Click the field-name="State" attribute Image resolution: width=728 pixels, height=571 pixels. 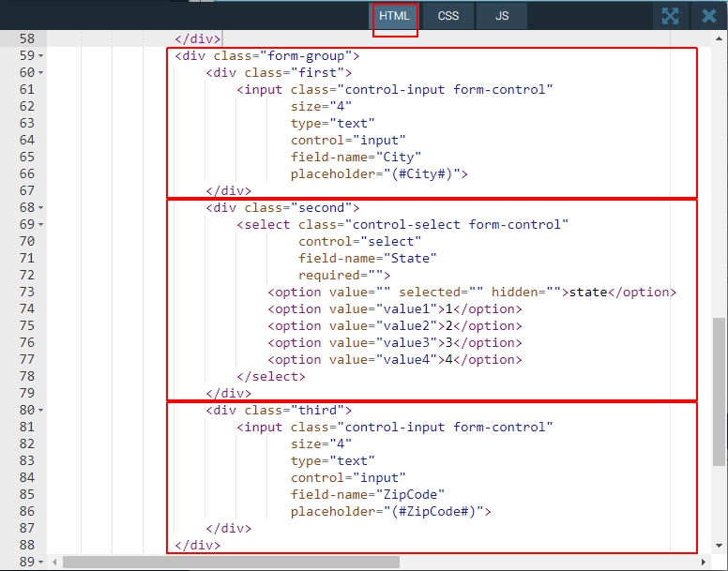click(367, 259)
